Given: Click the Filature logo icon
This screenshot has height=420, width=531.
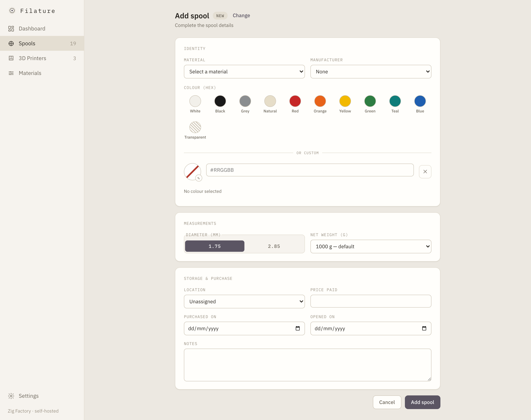Looking at the screenshot, I should pyautogui.click(x=12, y=11).
